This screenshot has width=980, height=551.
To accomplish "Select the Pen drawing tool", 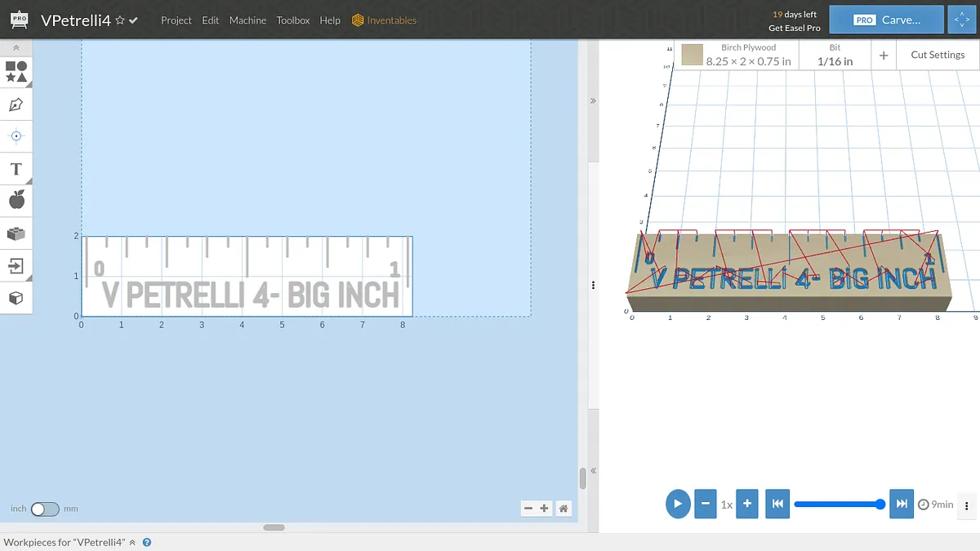I will (x=16, y=104).
